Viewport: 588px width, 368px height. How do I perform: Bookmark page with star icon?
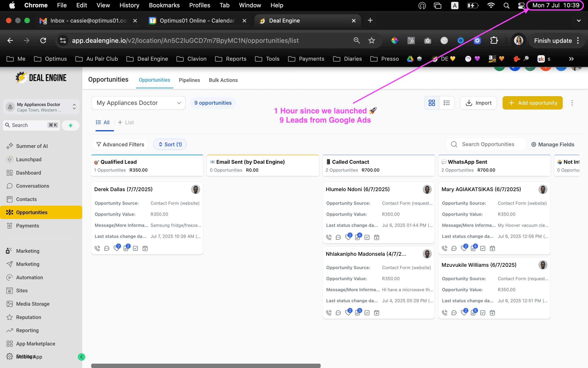[371, 40]
